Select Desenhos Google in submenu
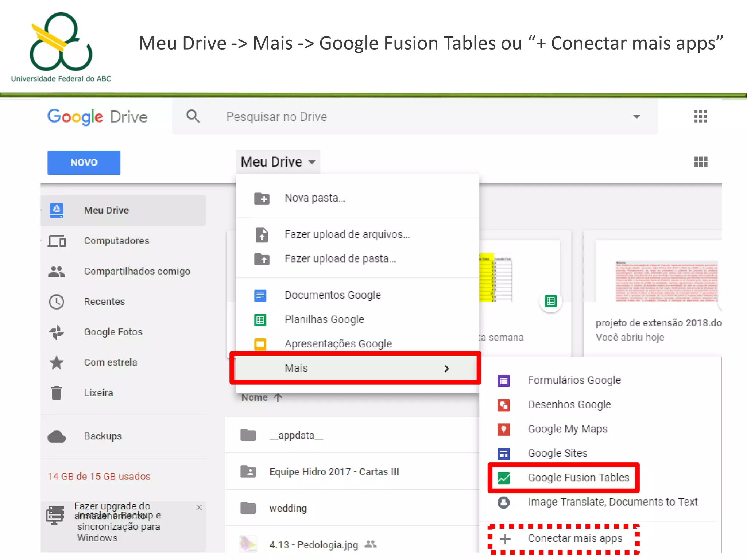Screen dimensions: 747x560 [x=600, y=405]
